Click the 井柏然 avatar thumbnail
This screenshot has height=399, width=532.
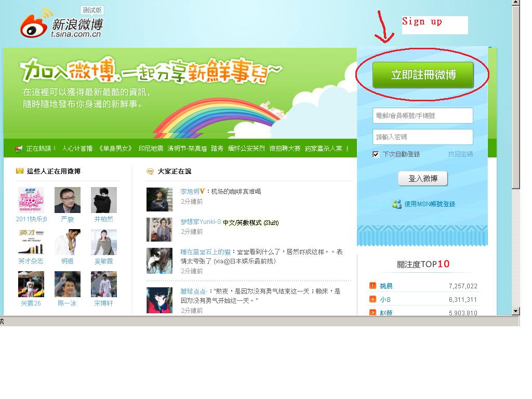point(104,200)
